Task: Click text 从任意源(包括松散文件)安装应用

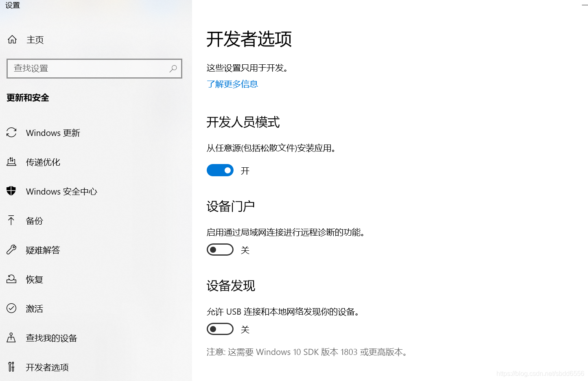Action: (271, 148)
